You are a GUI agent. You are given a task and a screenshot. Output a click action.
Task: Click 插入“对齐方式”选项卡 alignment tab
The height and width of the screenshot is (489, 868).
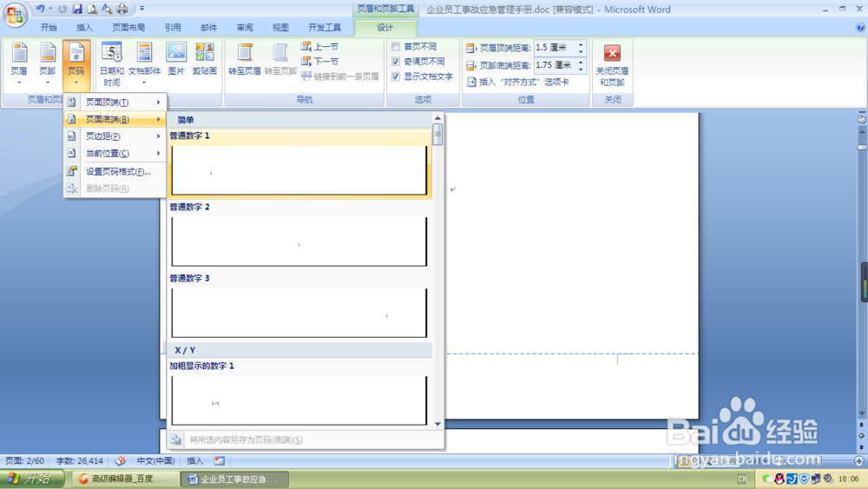(x=518, y=82)
